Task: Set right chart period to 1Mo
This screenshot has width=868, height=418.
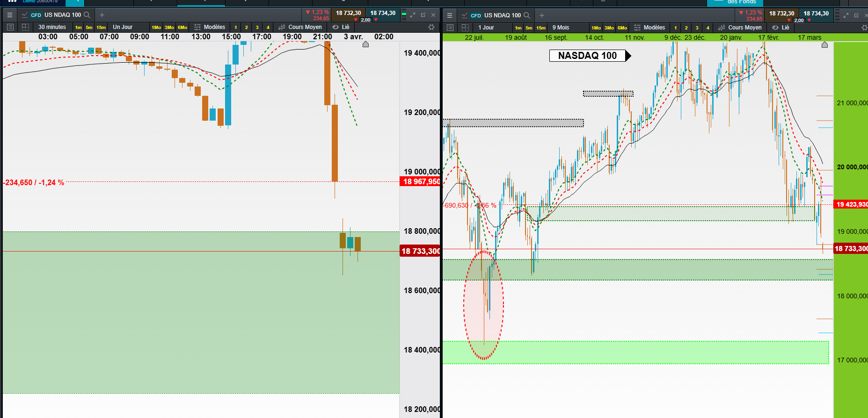Action: [x=596, y=28]
